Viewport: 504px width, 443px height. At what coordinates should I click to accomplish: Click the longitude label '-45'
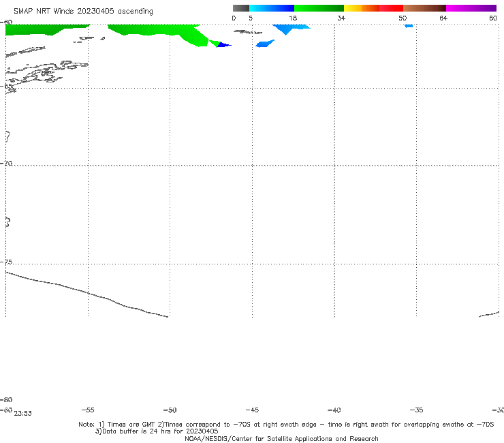pyautogui.click(x=252, y=410)
